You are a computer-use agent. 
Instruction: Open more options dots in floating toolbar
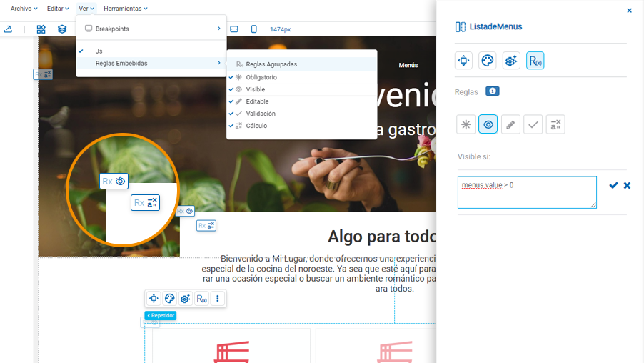click(x=218, y=299)
